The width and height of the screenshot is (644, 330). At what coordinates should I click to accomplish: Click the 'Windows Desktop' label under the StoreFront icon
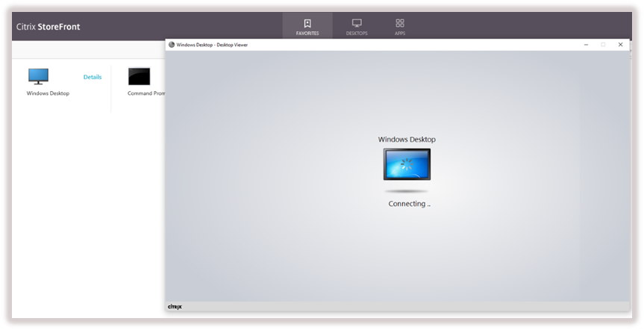pyautogui.click(x=48, y=93)
